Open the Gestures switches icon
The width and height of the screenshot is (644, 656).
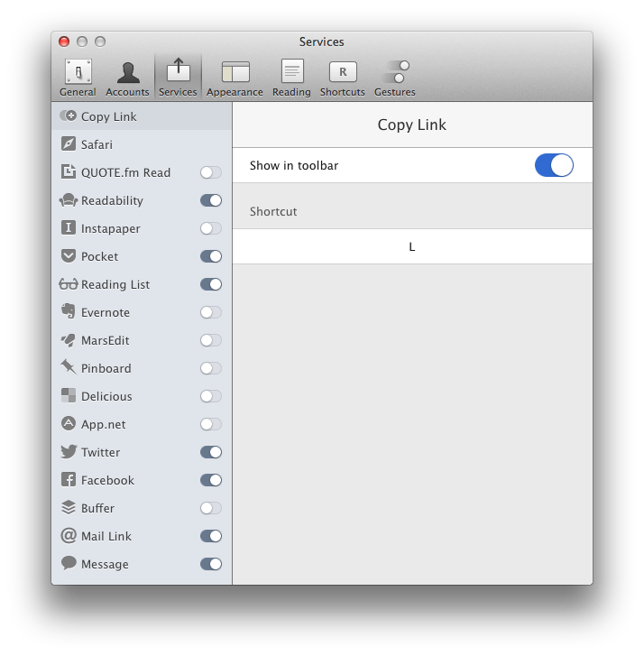click(396, 71)
